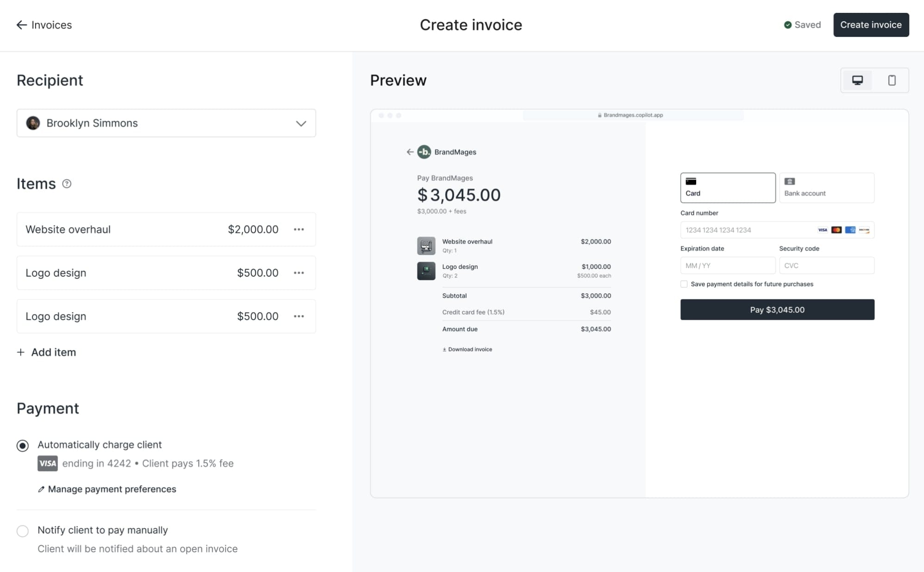Click the Create invoice button

(871, 25)
